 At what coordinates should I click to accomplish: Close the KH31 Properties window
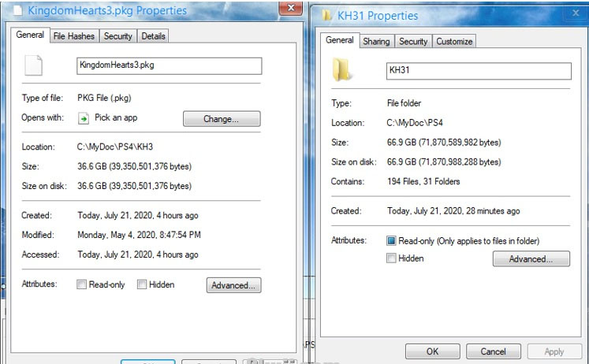click(576, 13)
